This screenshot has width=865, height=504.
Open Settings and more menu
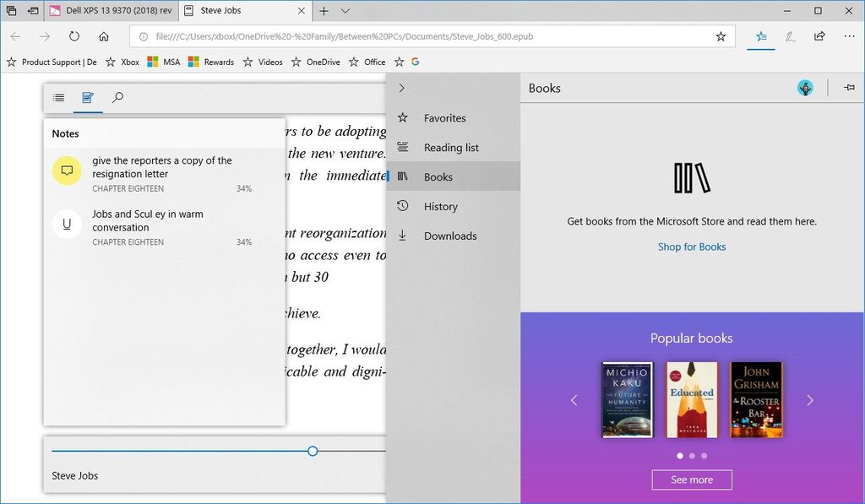(849, 36)
